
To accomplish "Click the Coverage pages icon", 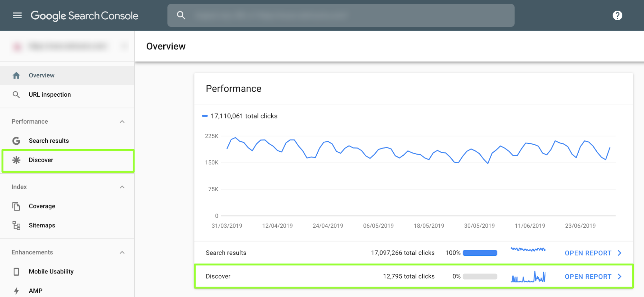I will [16, 206].
